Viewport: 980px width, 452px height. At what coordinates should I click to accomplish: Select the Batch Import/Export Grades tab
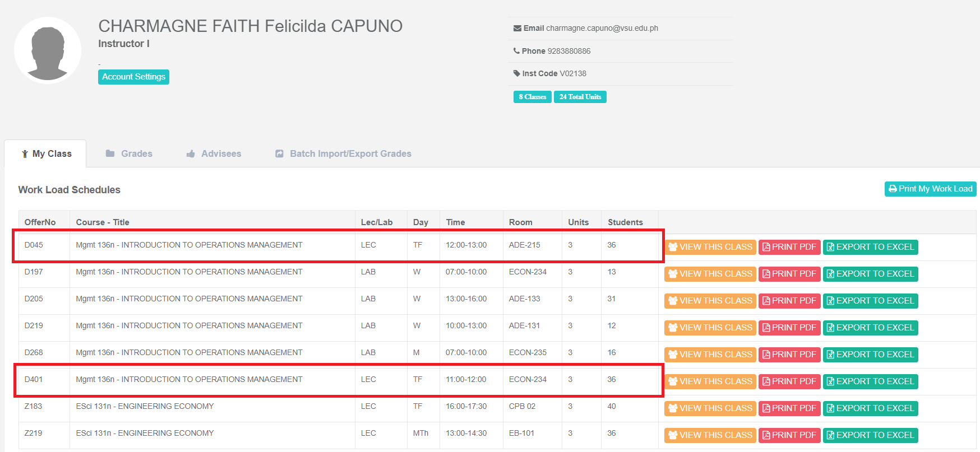click(x=343, y=153)
